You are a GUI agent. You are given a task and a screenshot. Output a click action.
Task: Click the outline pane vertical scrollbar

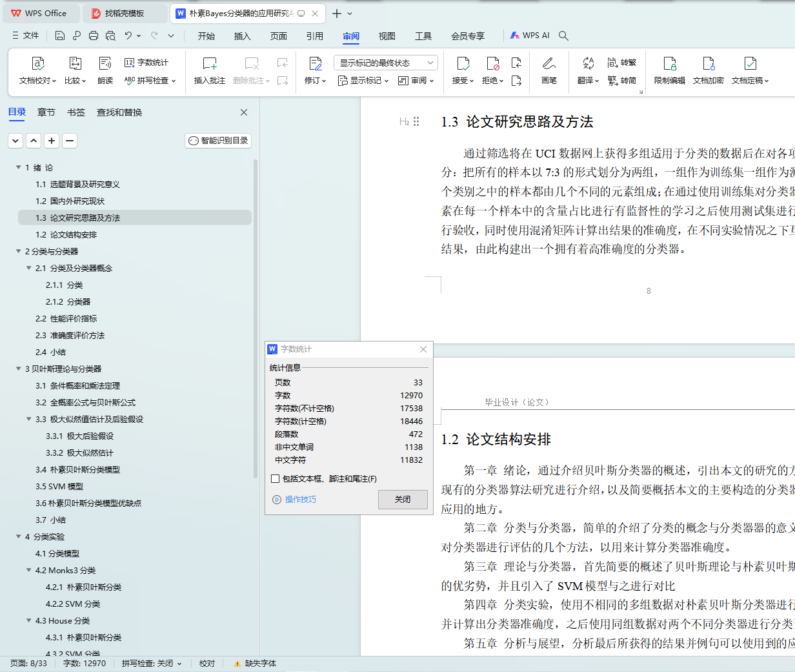(x=256, y=320)
